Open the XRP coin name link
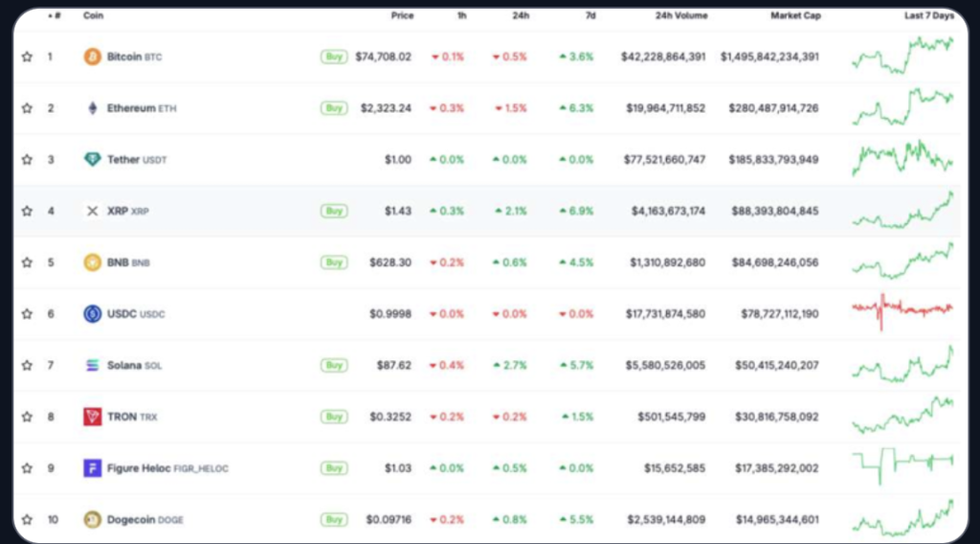This screenshot has width=980, height=544. pyautogui.click(x=128, y=212)
